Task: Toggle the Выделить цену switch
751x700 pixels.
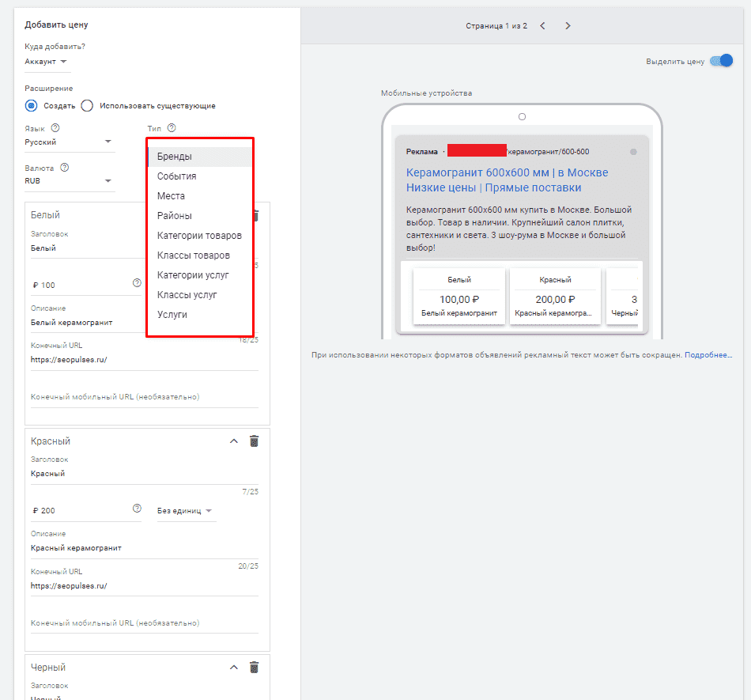Action: point(721,61)
